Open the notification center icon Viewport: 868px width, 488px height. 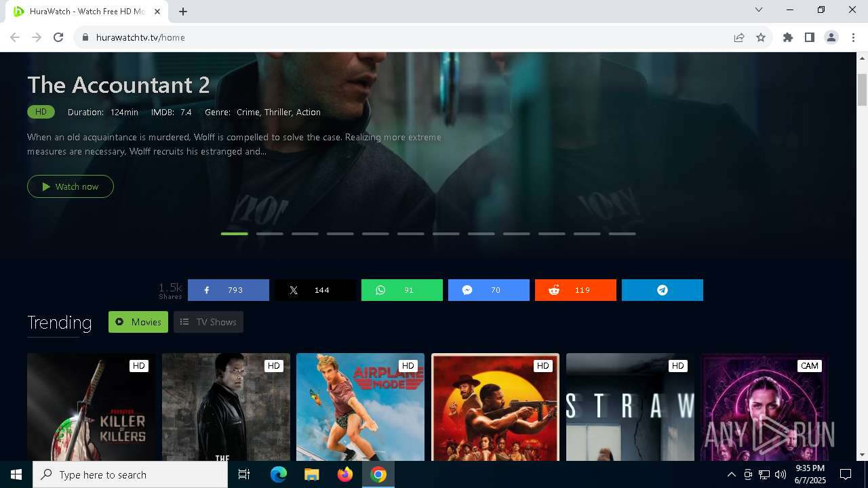(x=846, y=474)
